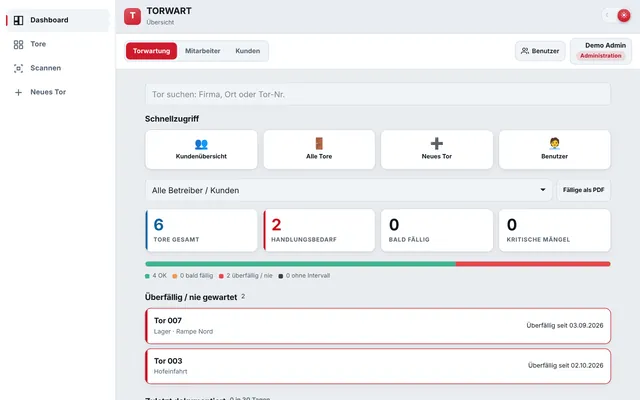Click the Administration role badge
Viewport: 640px width, 400px height.
(601, 56)
